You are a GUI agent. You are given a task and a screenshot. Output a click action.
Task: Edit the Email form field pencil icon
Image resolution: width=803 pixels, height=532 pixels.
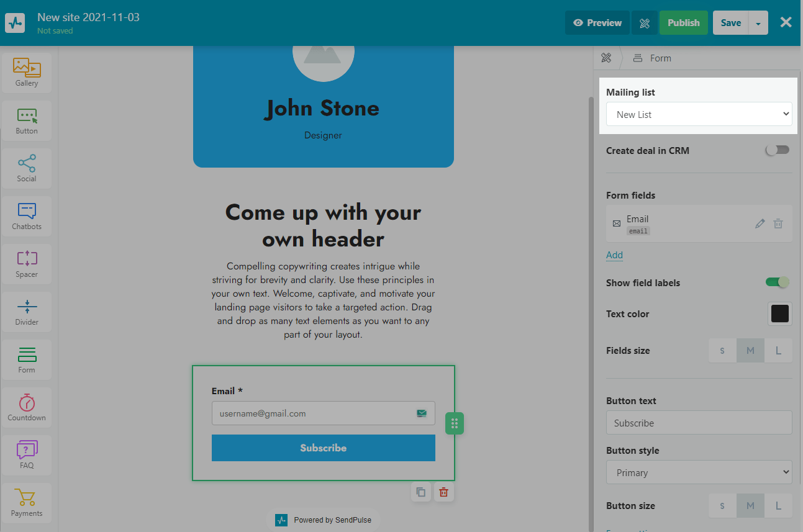[x=760, y=223]
